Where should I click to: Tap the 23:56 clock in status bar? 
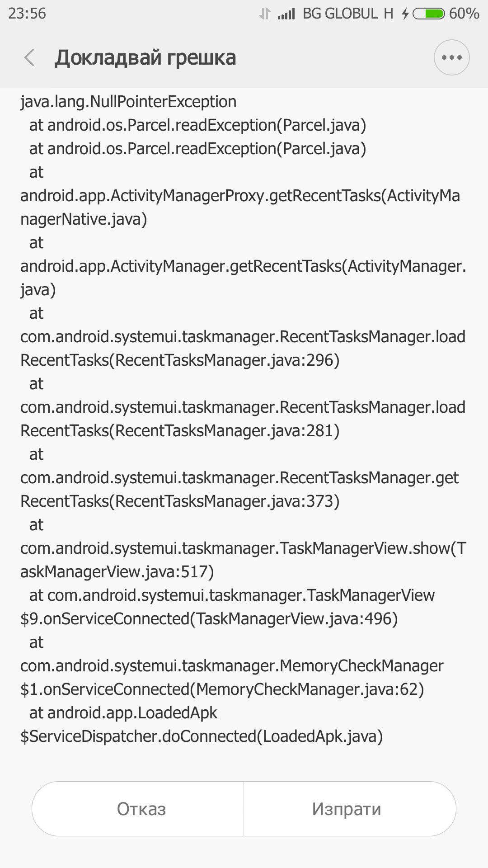pyautogui.click(x=27, y=14)
